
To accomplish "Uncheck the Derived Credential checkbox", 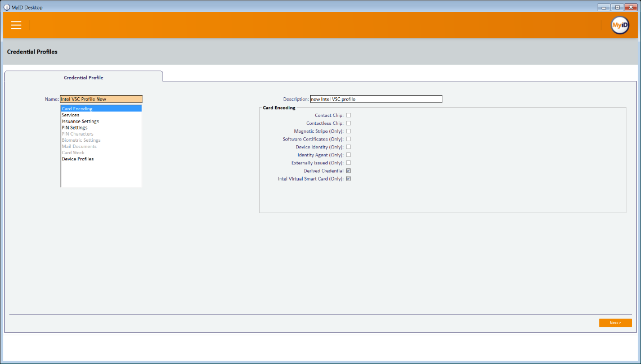I will point(348,171).
